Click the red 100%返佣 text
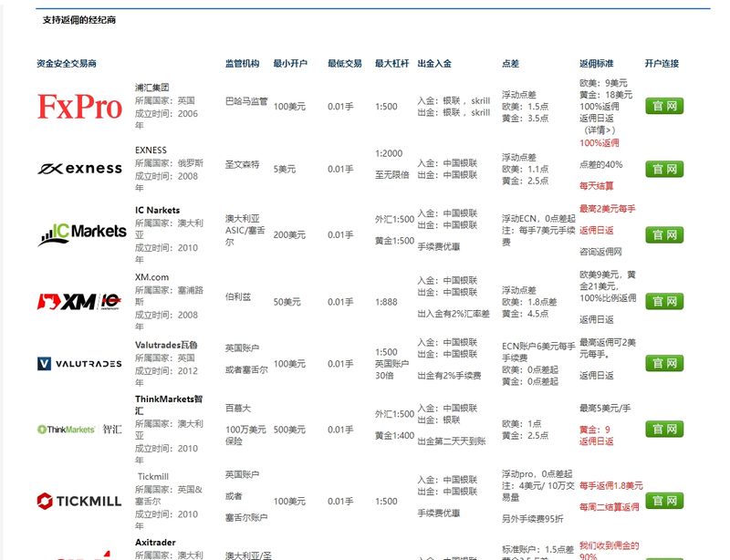 [600, 143]
